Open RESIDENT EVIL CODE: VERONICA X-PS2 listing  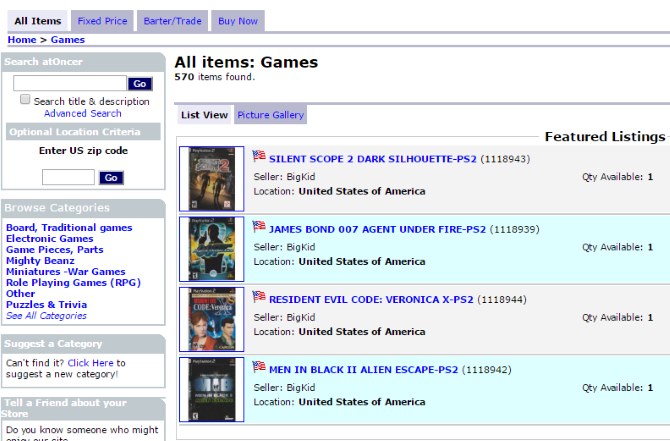(371, 300)
